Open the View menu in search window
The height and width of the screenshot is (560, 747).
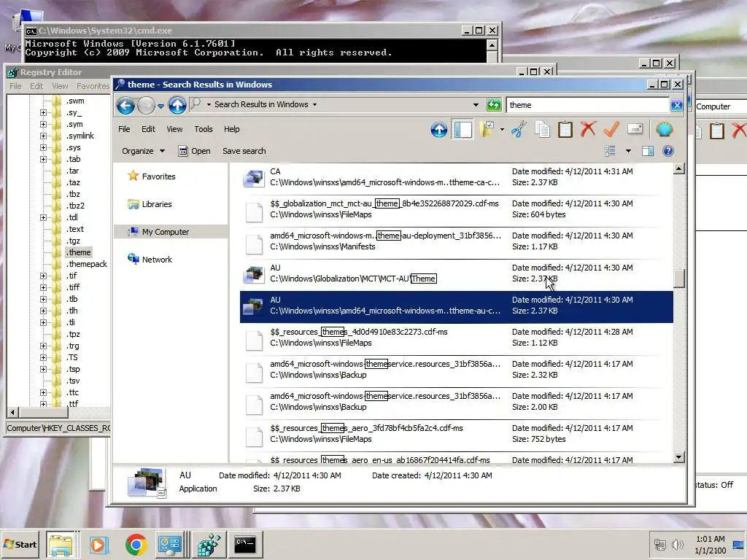pos(174,129)
